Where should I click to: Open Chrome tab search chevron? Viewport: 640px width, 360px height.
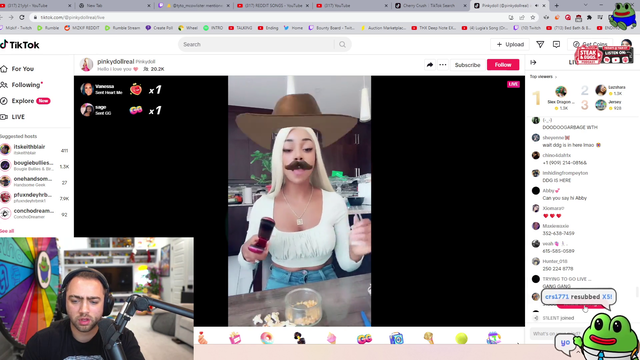(x=586, y=5)
